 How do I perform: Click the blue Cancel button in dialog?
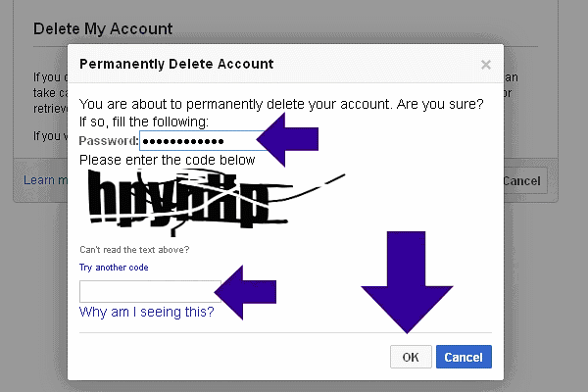click(464, 358)
